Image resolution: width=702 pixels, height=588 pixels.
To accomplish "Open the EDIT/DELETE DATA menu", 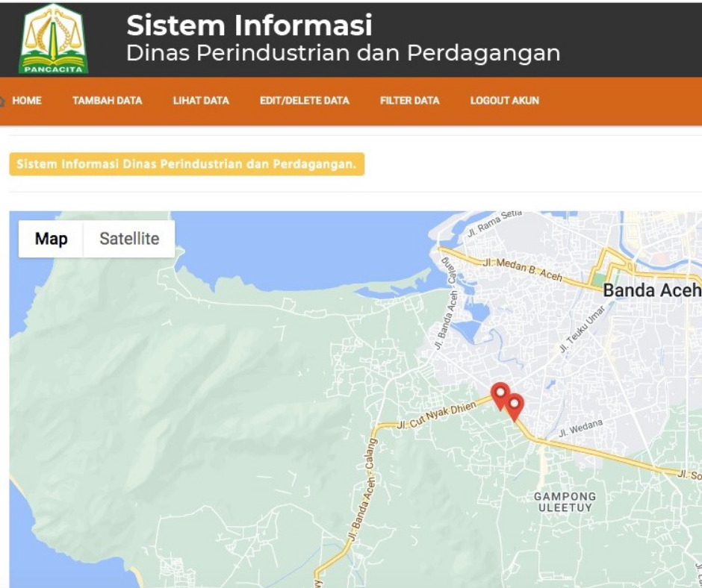I will [x=304, y=101].
